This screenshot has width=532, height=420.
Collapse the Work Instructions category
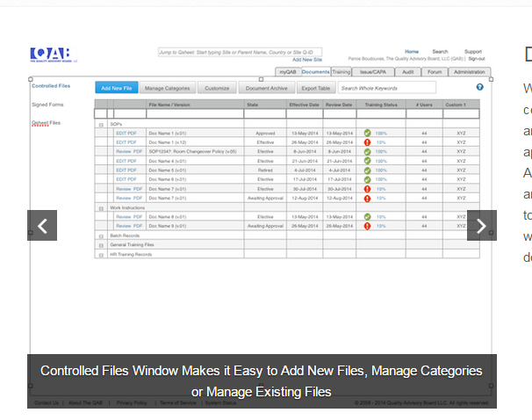[101, 208]
